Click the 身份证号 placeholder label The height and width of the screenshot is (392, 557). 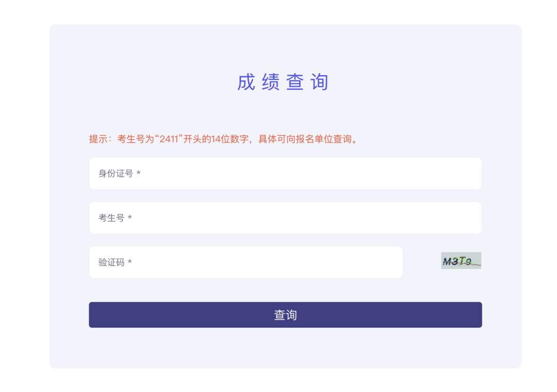pos(116,174)
